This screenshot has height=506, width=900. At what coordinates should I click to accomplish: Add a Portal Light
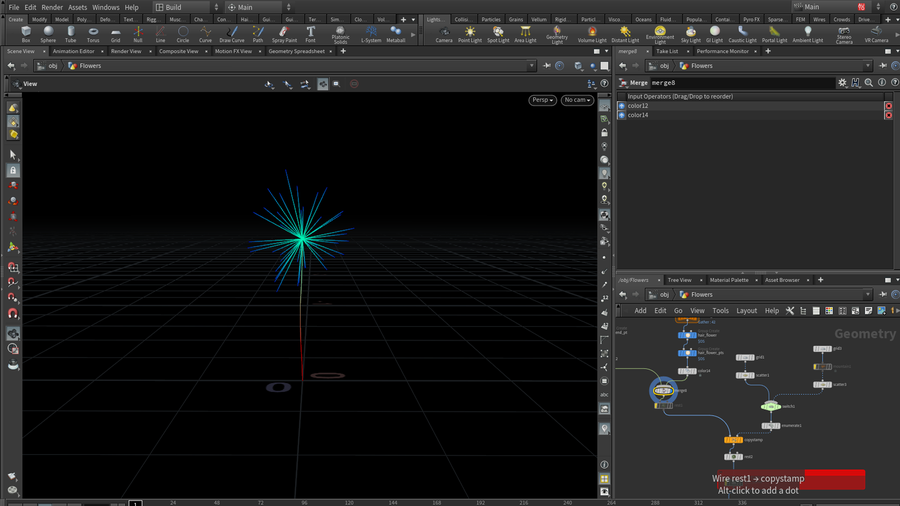774,34
